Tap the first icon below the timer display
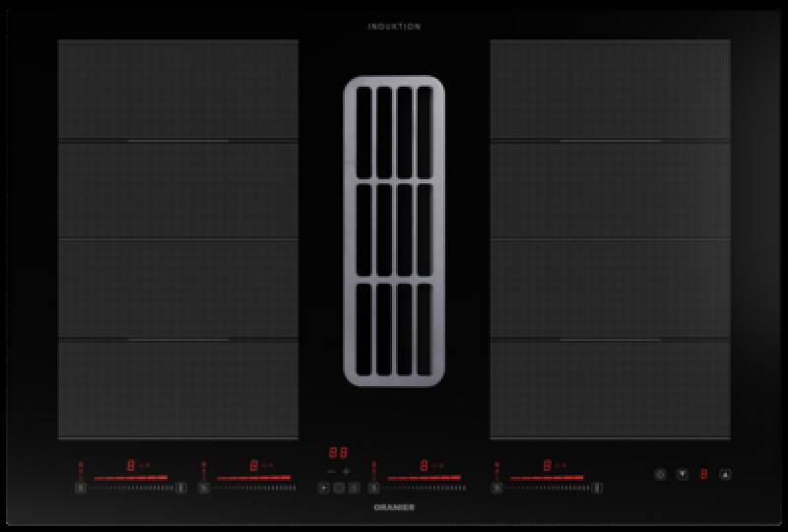Screen dimensions: 788x532 (324, 487)
